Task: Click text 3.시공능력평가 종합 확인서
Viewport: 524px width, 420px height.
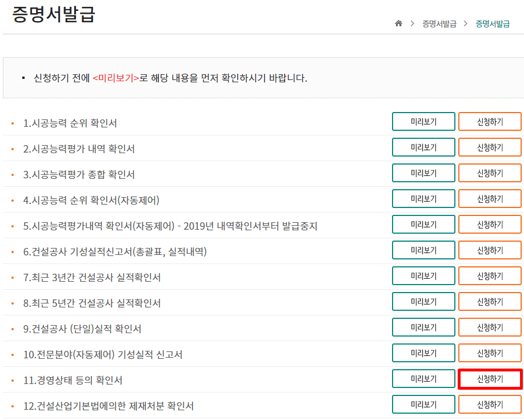Action: 79,175
